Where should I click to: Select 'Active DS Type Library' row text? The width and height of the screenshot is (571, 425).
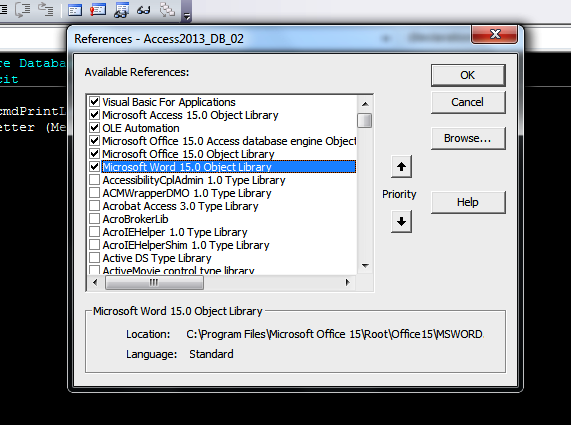point(157,258)
